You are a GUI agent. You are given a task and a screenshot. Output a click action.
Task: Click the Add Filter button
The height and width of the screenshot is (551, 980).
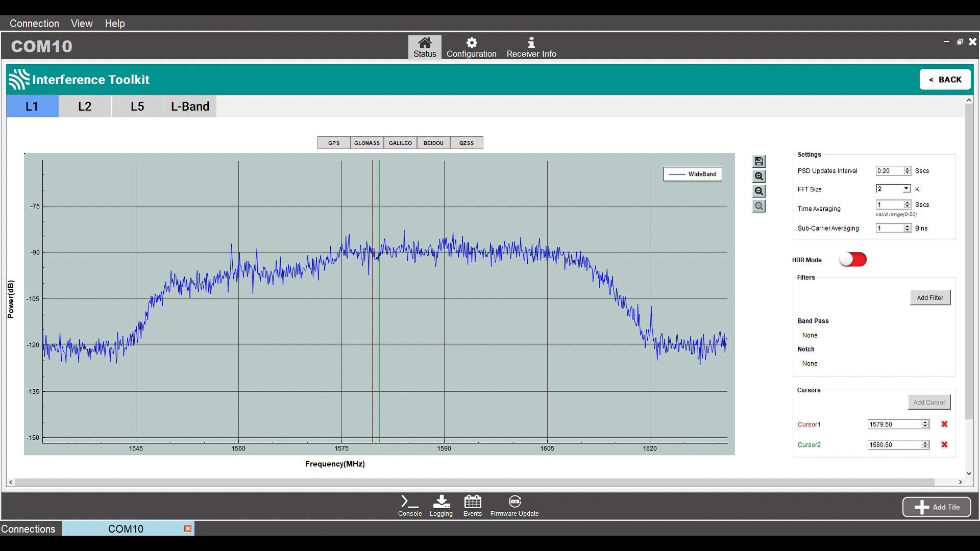coord(930,298)
